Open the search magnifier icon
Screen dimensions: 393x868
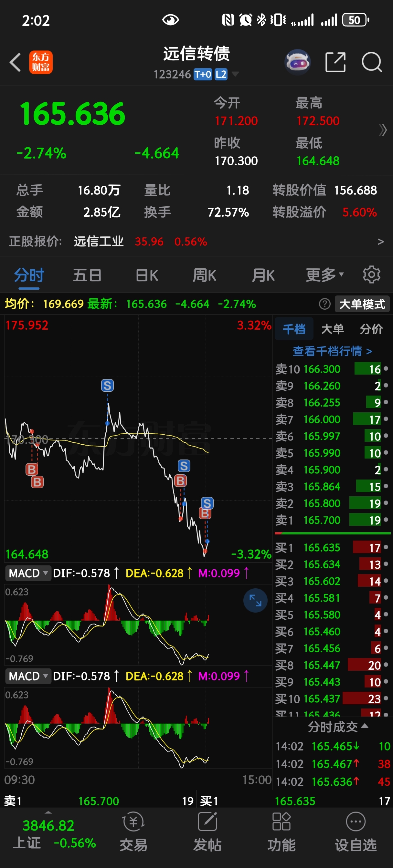pos(372,62)
